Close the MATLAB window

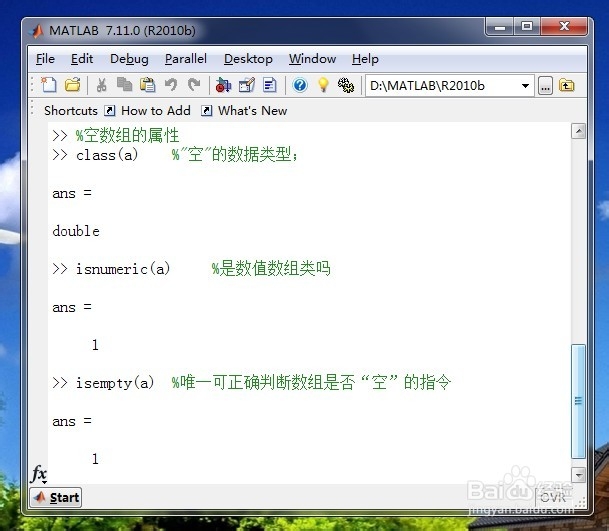coord(564,27)
